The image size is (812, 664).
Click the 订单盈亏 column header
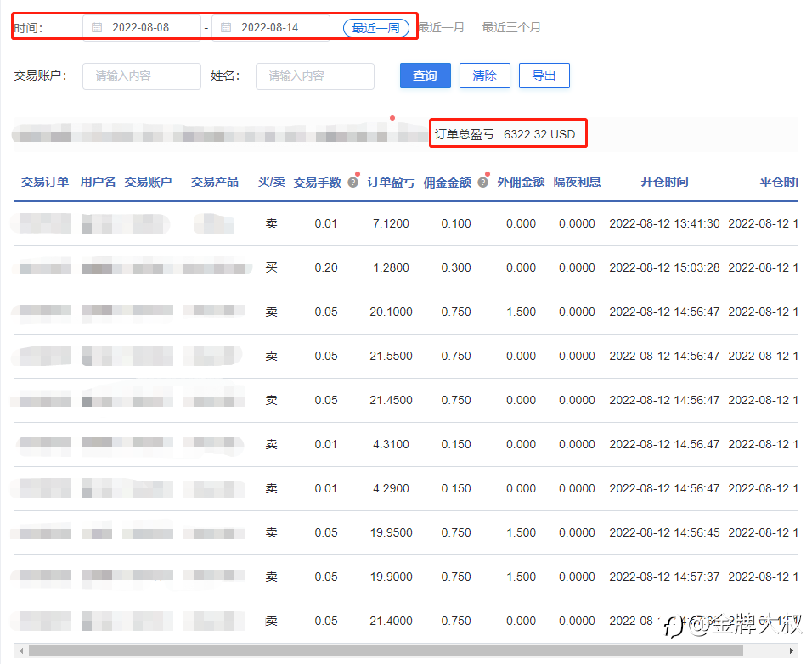[x=391, y=182]
